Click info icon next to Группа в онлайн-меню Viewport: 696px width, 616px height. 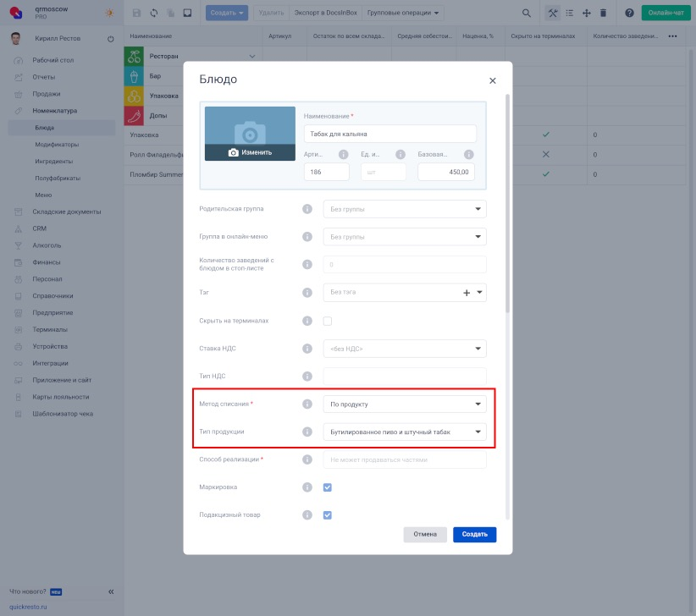click(x=307, y=237)
